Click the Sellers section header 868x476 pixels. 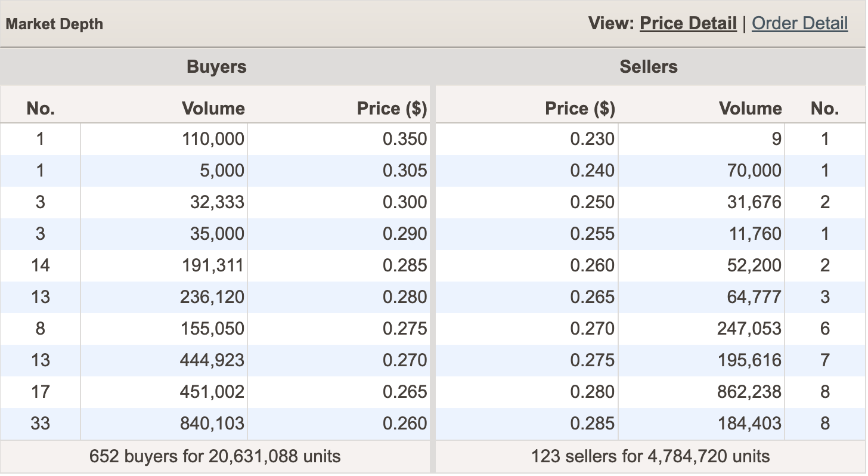649,66
